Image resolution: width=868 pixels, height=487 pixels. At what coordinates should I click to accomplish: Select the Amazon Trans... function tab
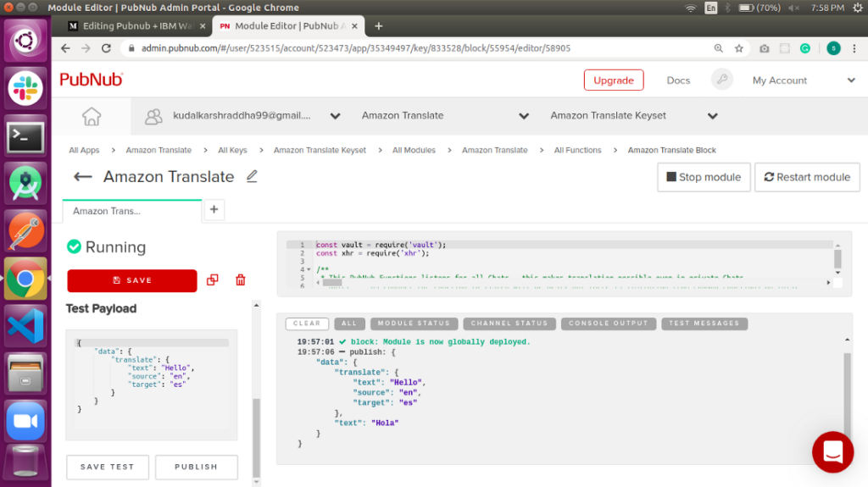[x=131, y=211]
